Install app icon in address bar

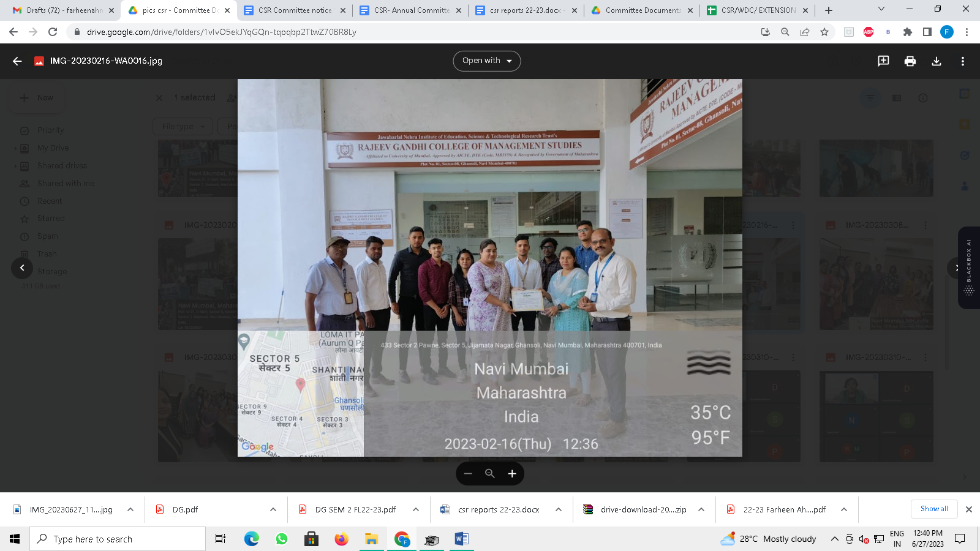click(766, 32)
